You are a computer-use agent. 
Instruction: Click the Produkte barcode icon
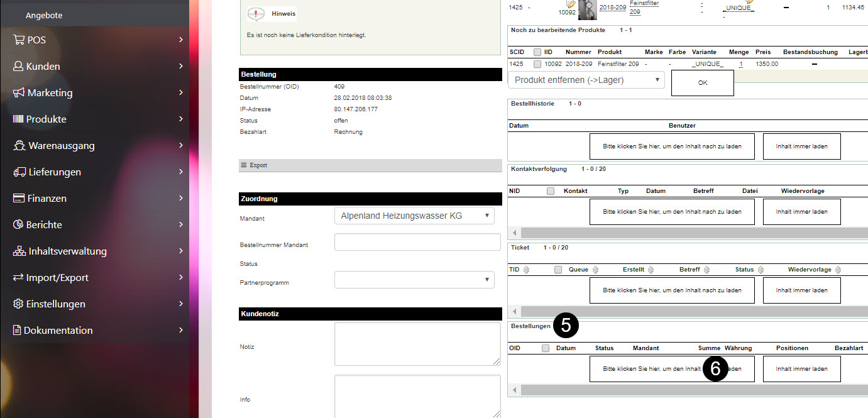pyautogui.click(x=18, y=119)
